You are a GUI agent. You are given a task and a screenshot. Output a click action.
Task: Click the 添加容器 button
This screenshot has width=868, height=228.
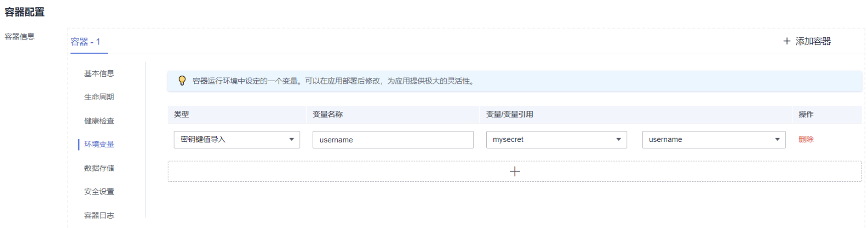tap(807, 41)
